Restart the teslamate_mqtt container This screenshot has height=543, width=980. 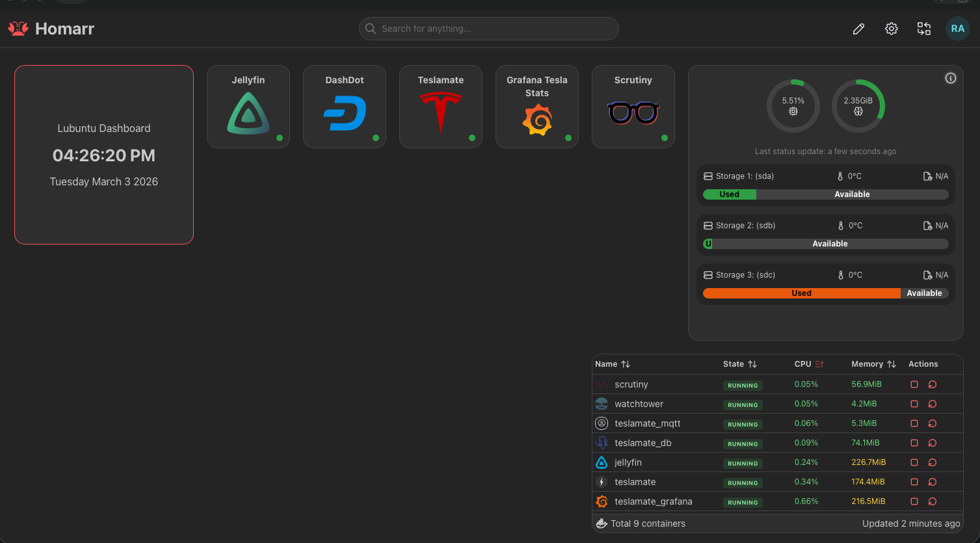(x=933, y=423)
